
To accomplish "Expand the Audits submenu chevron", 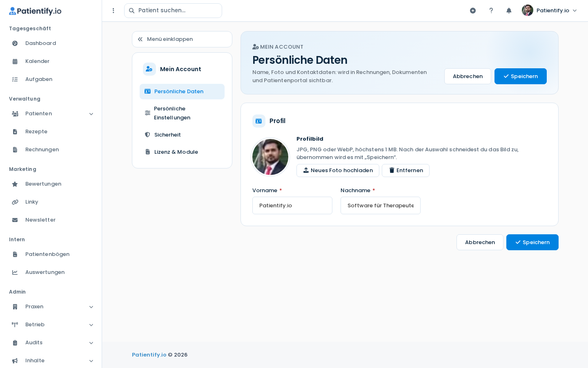I will (x=91, y=343).
